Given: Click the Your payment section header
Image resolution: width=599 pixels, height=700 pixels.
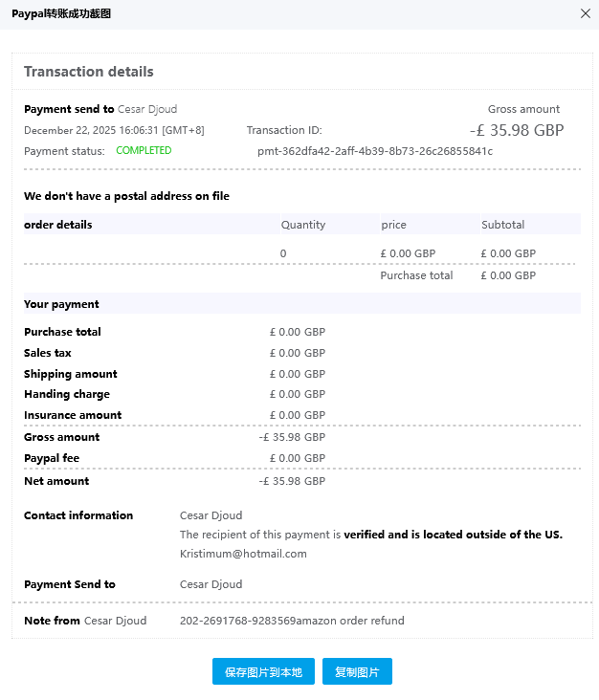Looking at the screenshot, I should [61, 304].
